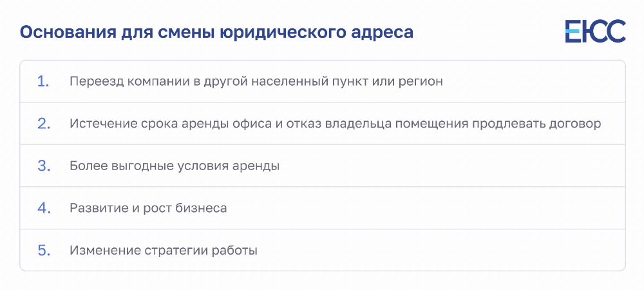Select number 5 in the list
The image size is (644, 290).
point(44,250)
